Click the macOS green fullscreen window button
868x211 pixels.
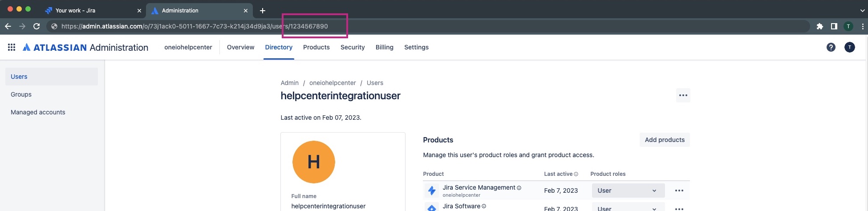point(28,9)
